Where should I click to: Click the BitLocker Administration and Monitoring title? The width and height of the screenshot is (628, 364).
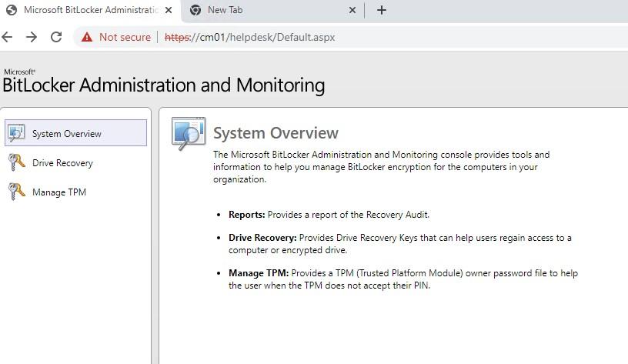tap(163, 85)
